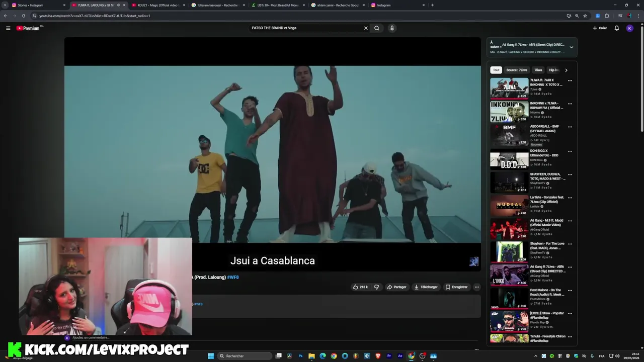
Task: Open After Effects from the taskbar
Action: (400, 356)
